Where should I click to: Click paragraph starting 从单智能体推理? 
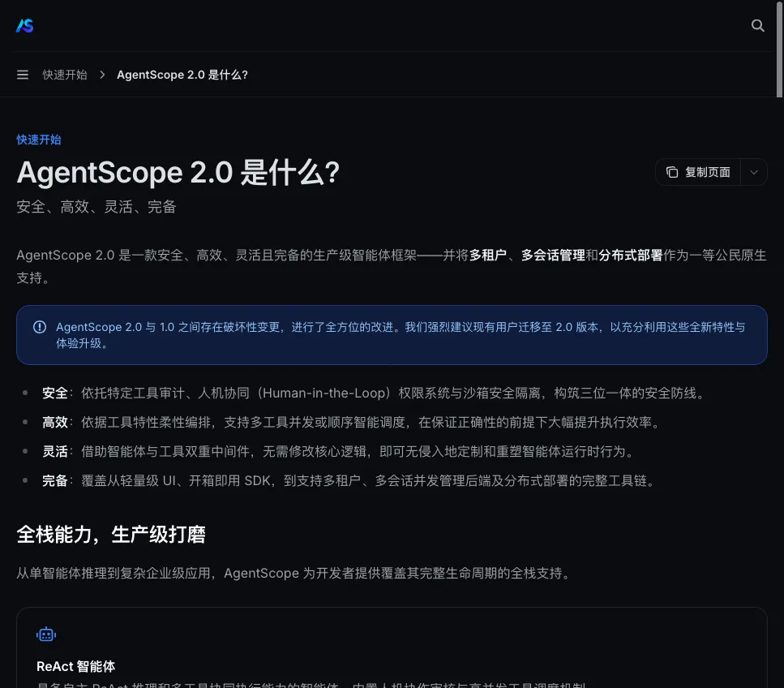[294, 573]
